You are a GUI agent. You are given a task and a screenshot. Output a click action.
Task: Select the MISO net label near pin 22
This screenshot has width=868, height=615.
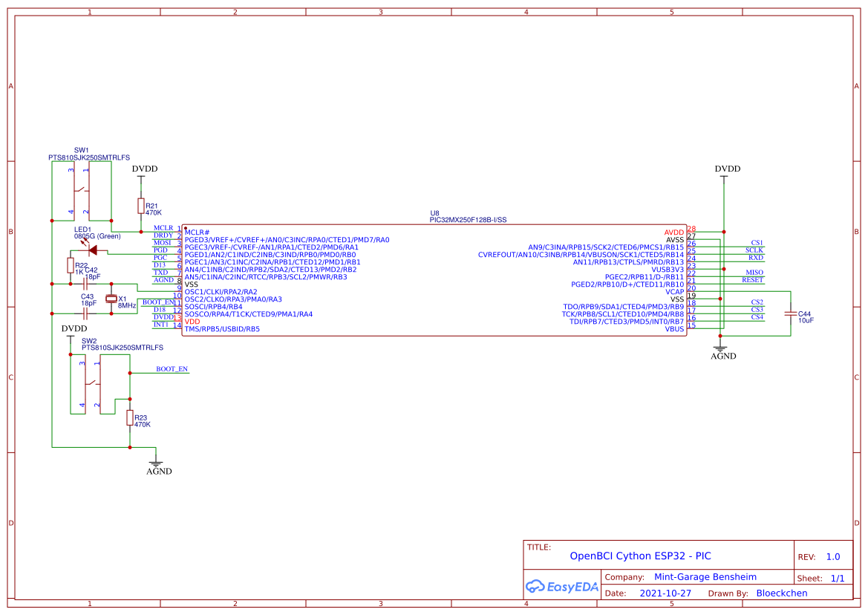tap(754, 272)
